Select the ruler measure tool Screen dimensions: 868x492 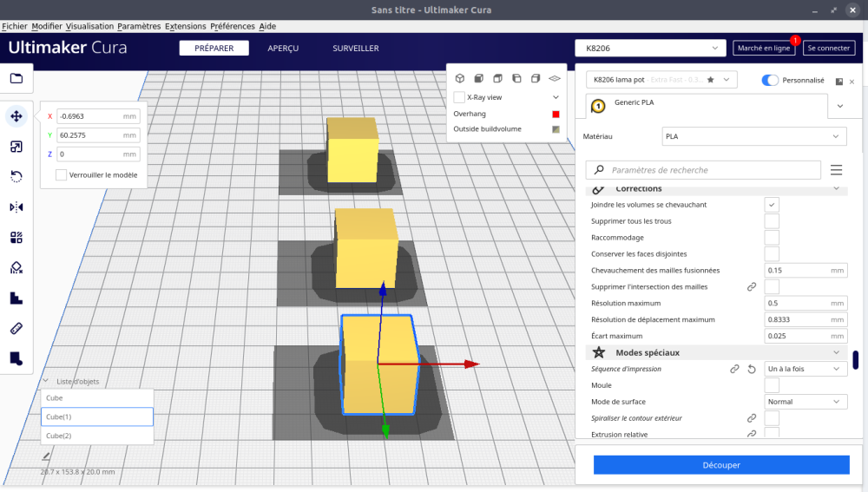pos(16,329)
